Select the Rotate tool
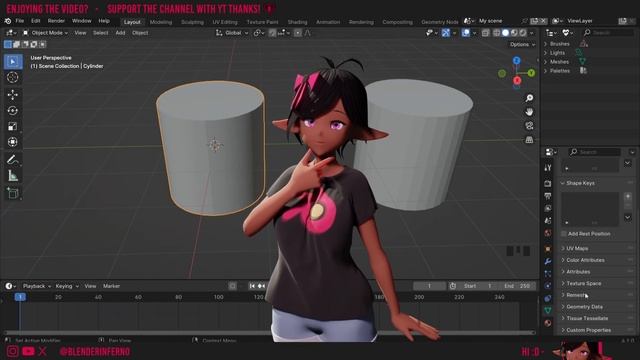 pos(13,111)
